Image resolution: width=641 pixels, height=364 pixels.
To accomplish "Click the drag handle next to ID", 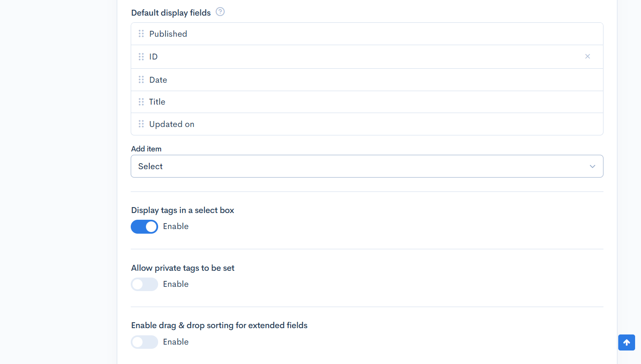I will click(141, 57).
